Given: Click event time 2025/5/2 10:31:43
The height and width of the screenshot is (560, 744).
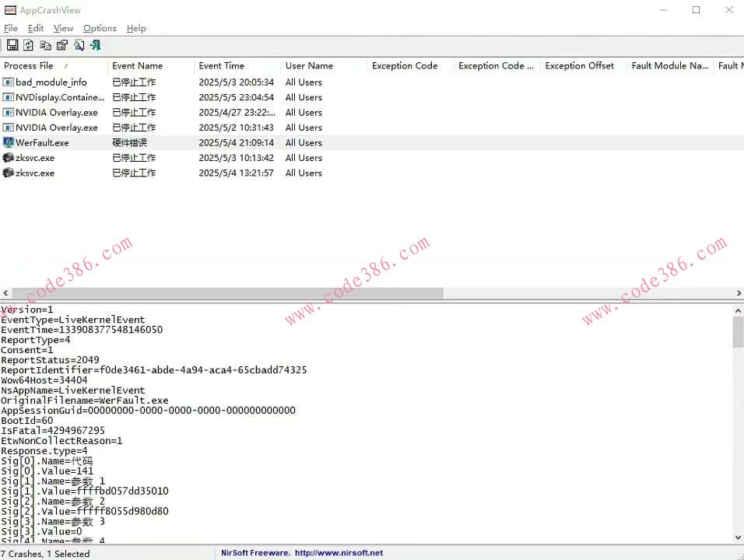Looking at the screenshot, I should (237, 128).
